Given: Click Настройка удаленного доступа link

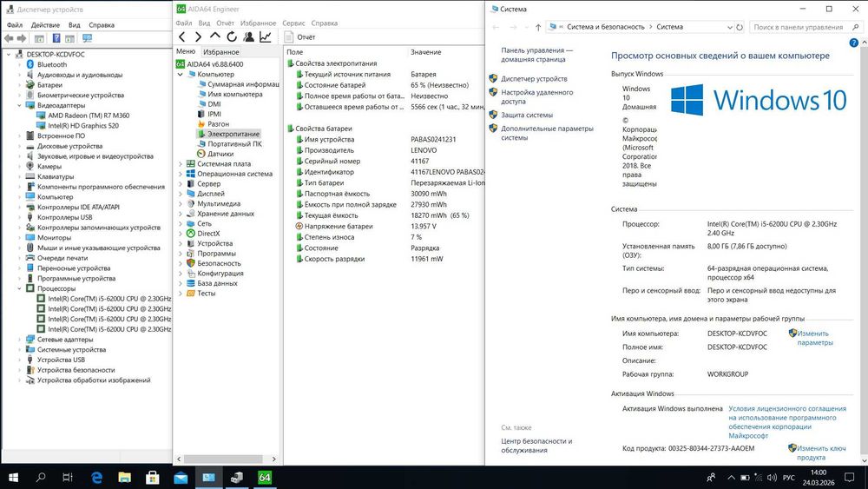Looking at the screenshot, I should click(x=536, y=97).
